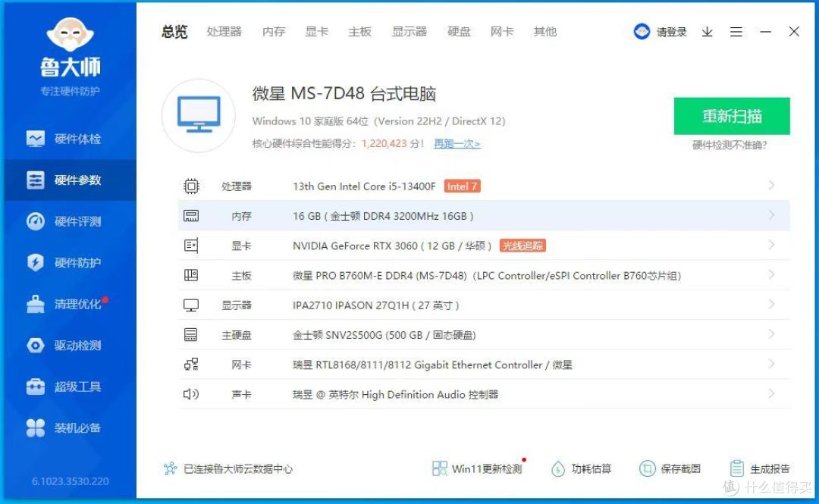Viewport: 819px width, 504px height.
Task: Open 超级工具 toolbox icon
Action: tap(36, 387)
